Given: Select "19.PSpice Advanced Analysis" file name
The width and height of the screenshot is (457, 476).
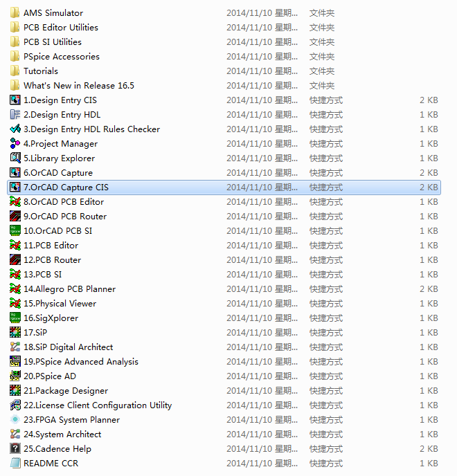Looking at the screenshot, I should click(x=81, y=362).
